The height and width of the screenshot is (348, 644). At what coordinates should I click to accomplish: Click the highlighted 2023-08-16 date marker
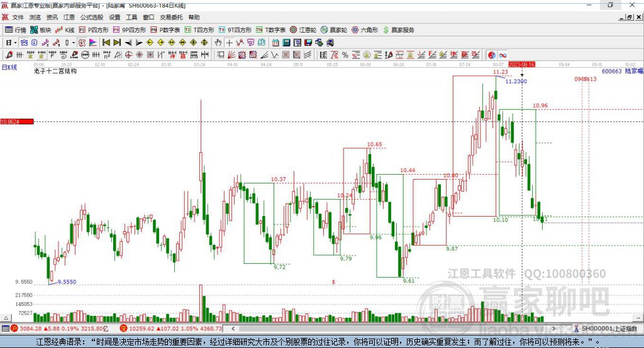pyautogui.click(x=521, y=65)
